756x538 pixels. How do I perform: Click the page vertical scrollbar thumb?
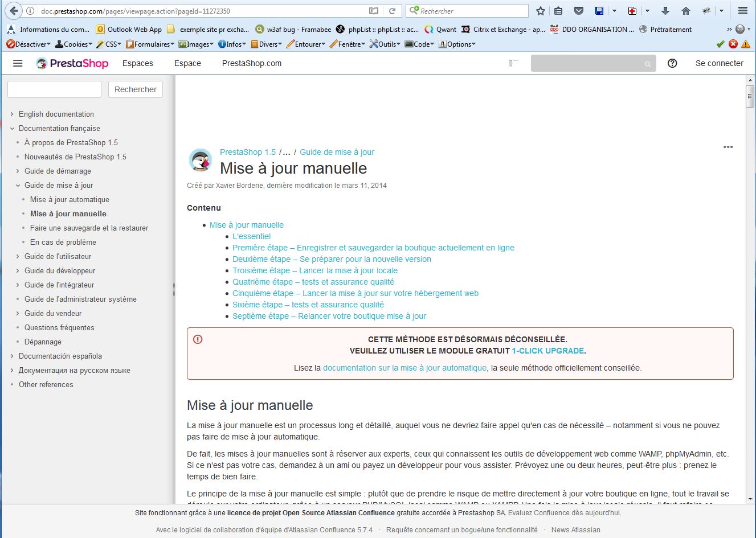(x=750, y=96)
